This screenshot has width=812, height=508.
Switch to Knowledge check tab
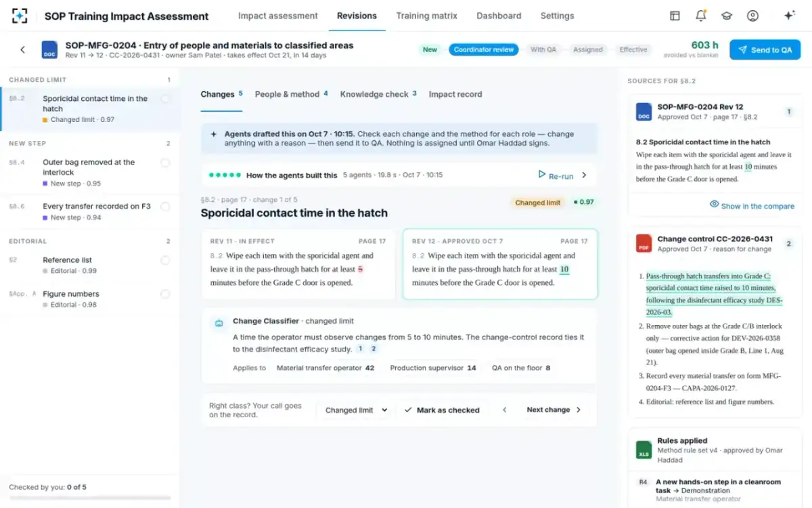(378, 94)
